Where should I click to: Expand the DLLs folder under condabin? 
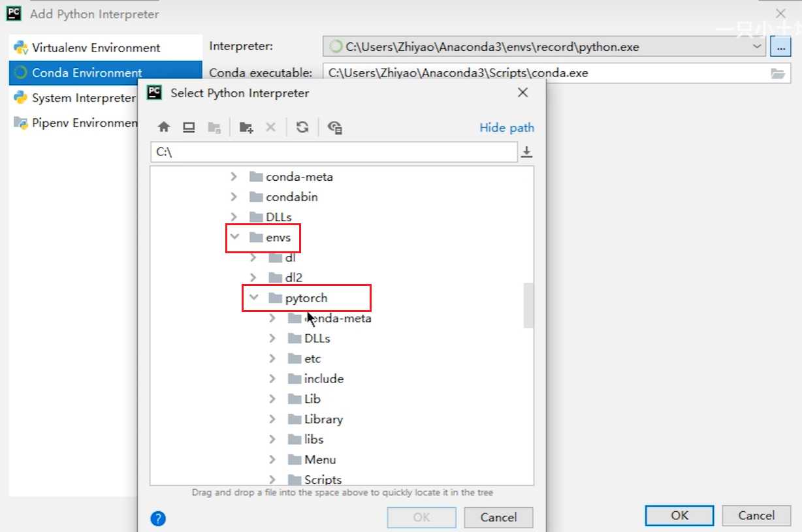click(234, 217)
